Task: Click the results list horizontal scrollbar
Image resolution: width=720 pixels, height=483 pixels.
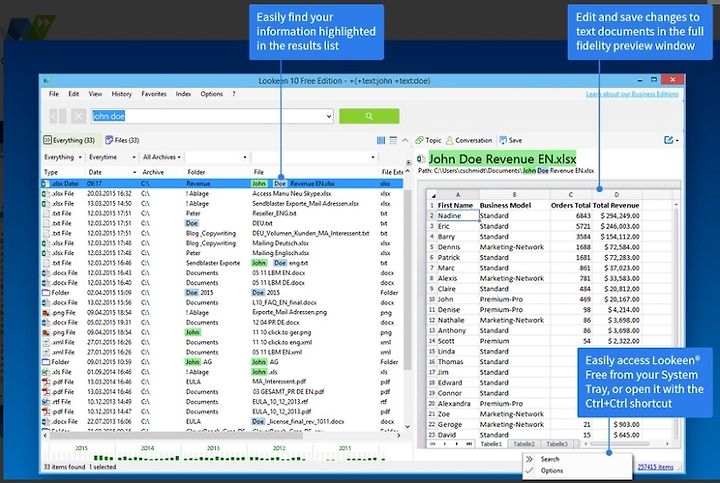Action: pyautogui.click(x=175, y=435)
